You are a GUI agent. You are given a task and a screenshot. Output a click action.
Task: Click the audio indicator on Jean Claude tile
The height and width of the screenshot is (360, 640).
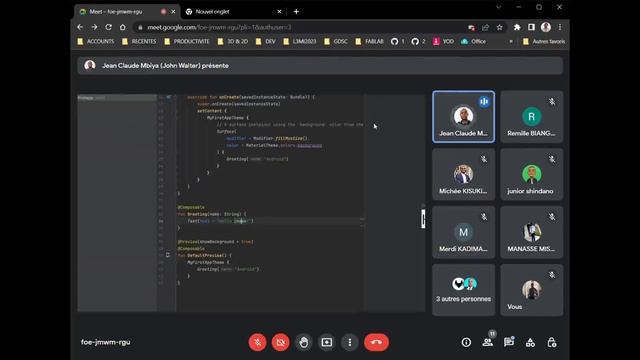click(484, 101)
